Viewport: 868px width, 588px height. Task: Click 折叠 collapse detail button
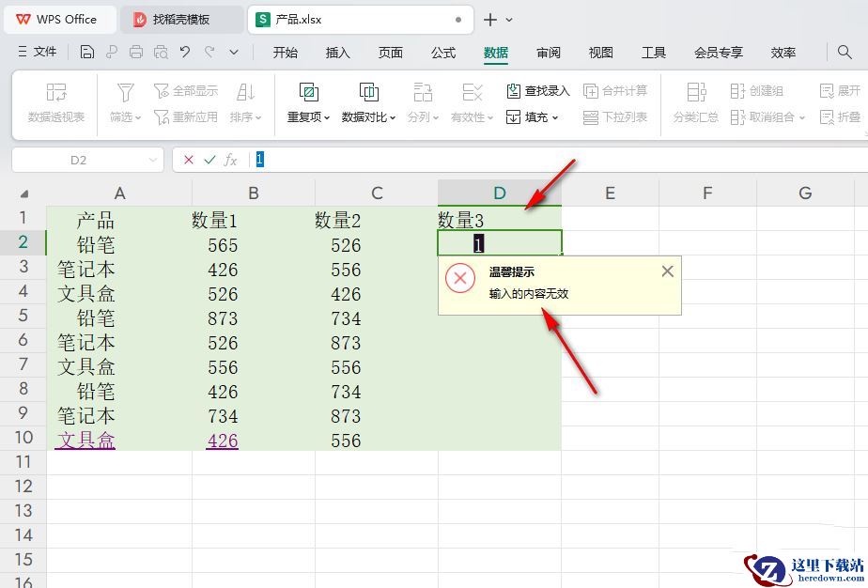click(841, 116)
